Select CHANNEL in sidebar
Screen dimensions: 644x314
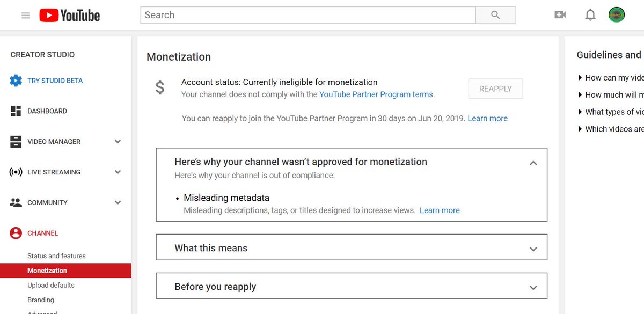tap(43, 233)
